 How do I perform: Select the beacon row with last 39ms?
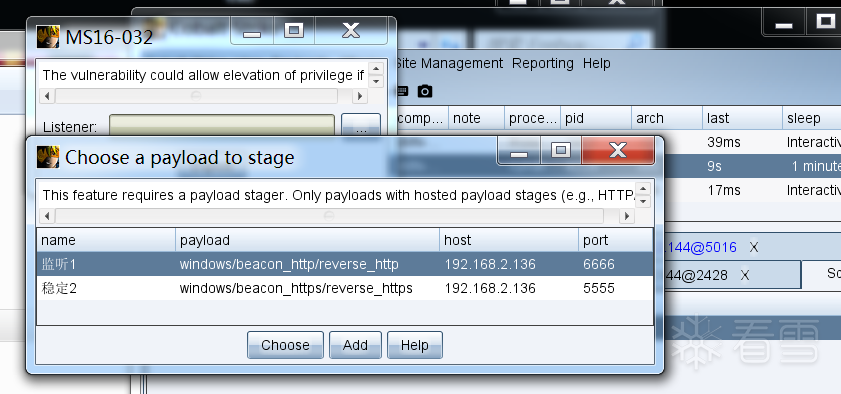(x=753, y=142)
